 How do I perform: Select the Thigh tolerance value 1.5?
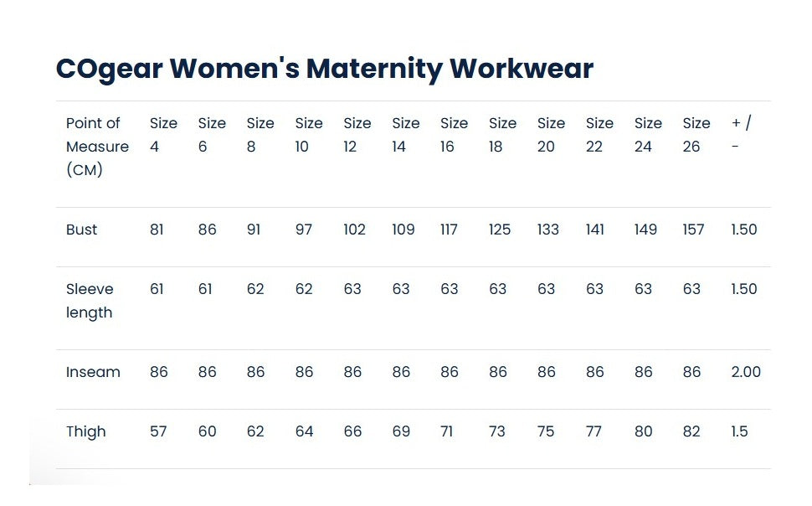coord(739,431)
